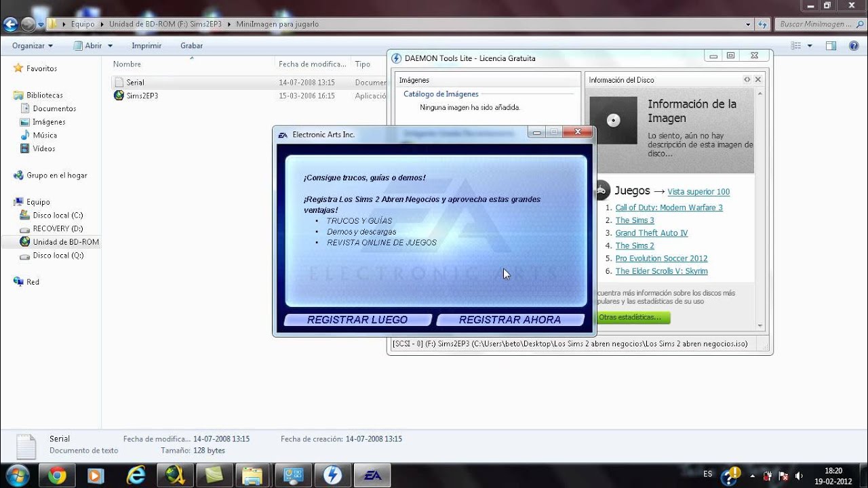Launch Google Chrome from the taskbar

[58, 475]
